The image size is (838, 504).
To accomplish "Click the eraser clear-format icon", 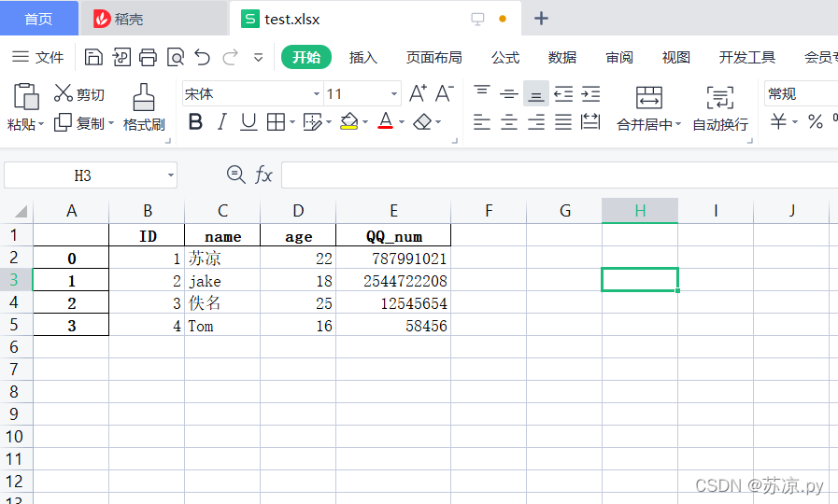I will click(423, 122).
